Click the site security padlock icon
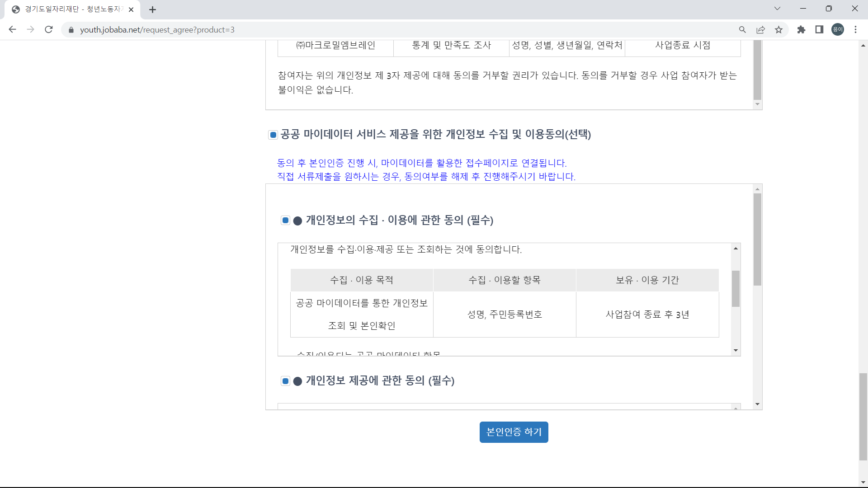The width and height of the screenshot is (868, 488). tap(71, 30)
